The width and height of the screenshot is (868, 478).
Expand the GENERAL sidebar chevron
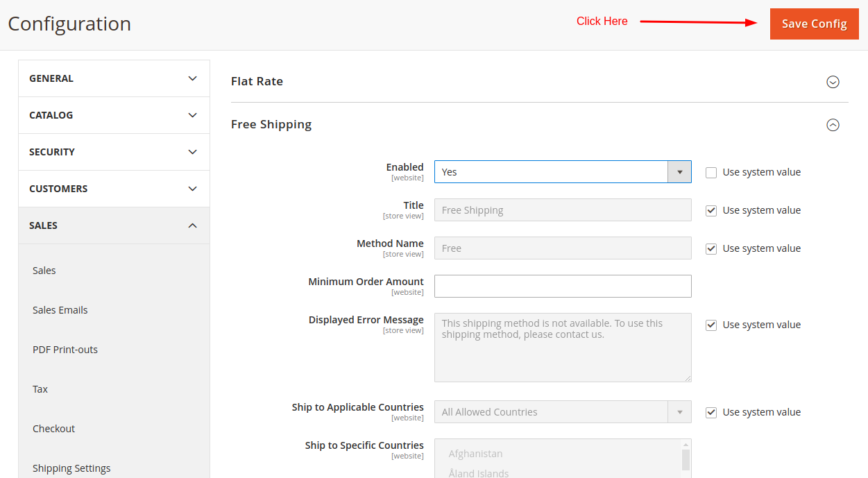tap(193, 78)
